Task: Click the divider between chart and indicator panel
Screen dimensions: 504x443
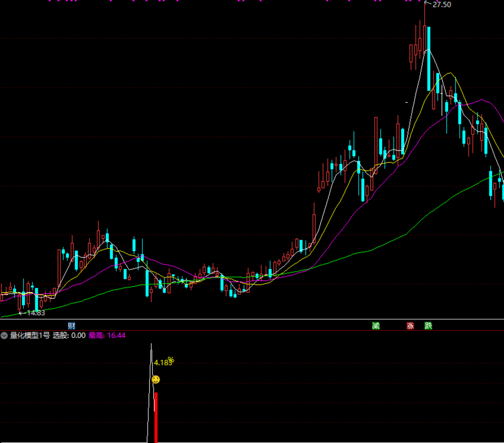Action: pos(252,319)
